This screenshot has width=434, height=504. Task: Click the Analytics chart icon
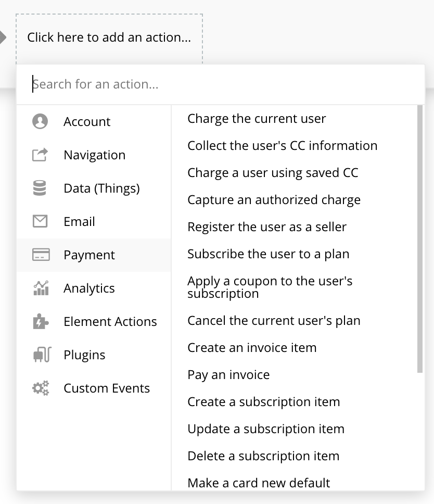coord(41,288)
